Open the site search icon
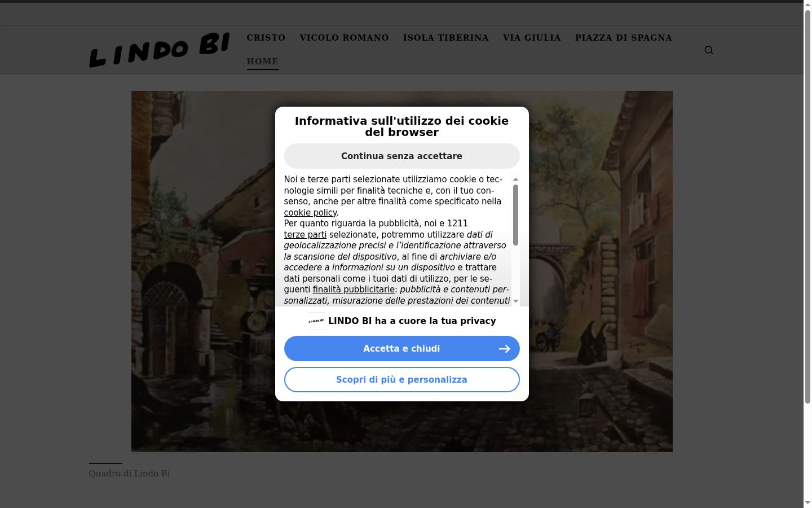Image resolution: width=812 pixels, height=508 pixels. coord(709,50)
